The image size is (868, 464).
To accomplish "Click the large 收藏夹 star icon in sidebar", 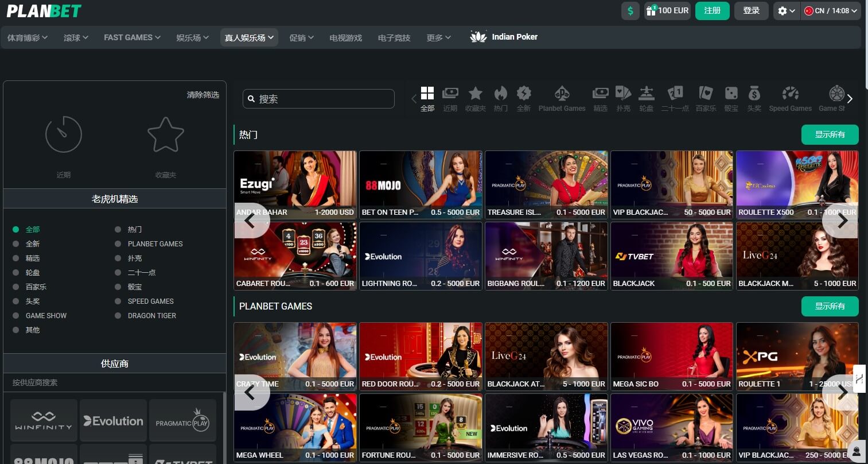I will [166, 135].
